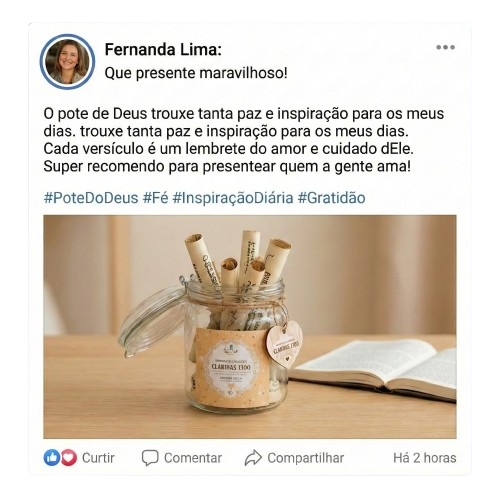Click the 'Que presente maravilhoso!' headline text
Image resolution: width=500 pixels, height=500 pixels.
(196, 73)
